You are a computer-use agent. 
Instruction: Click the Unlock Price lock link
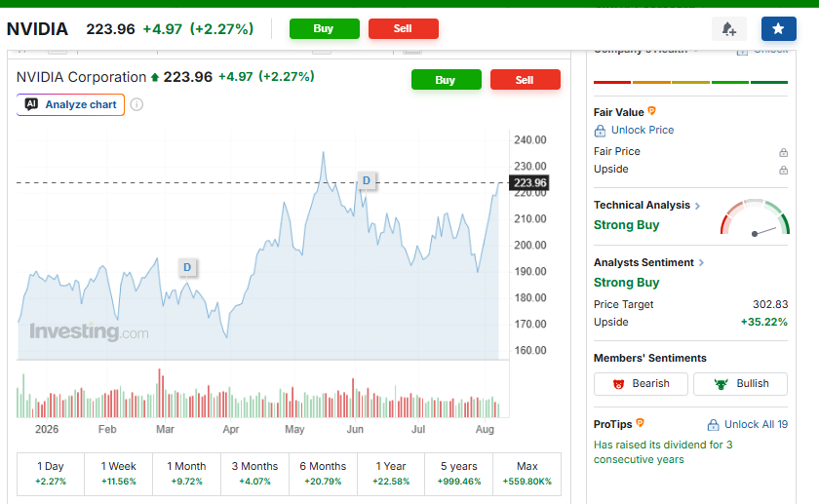point(634,130)
